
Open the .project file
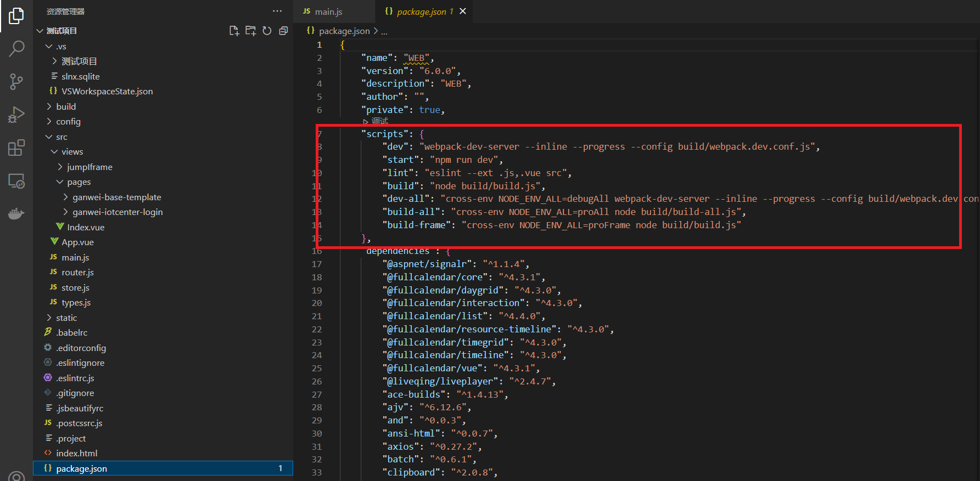[x=163, y=438]
